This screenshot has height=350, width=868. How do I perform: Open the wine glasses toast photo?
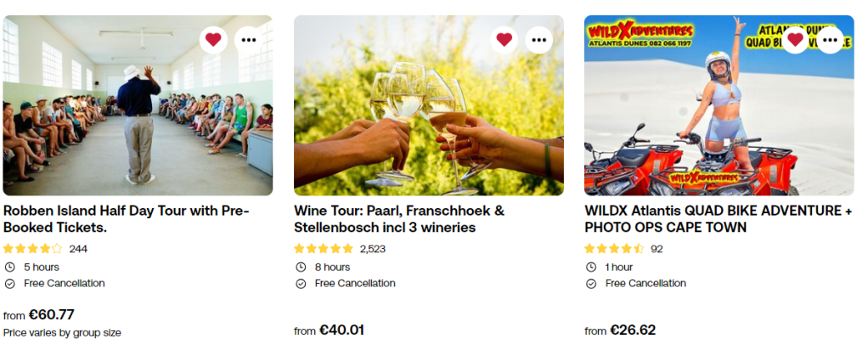click(428, 119)
